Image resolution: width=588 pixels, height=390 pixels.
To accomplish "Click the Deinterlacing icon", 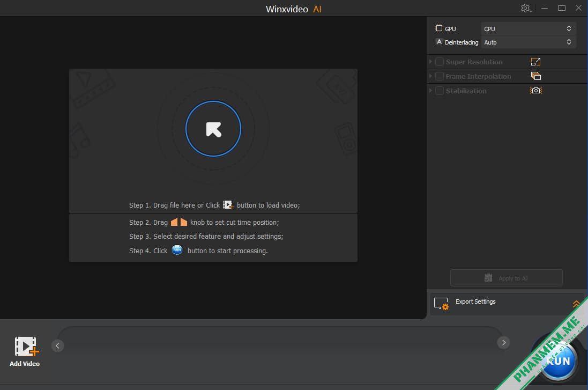I will pos(439,42).
